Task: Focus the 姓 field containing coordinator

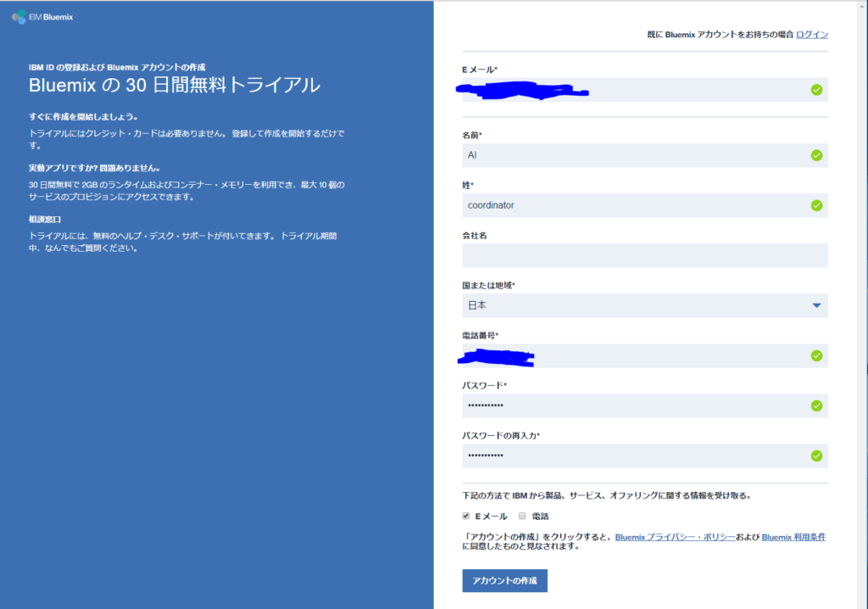Action: 645,205
